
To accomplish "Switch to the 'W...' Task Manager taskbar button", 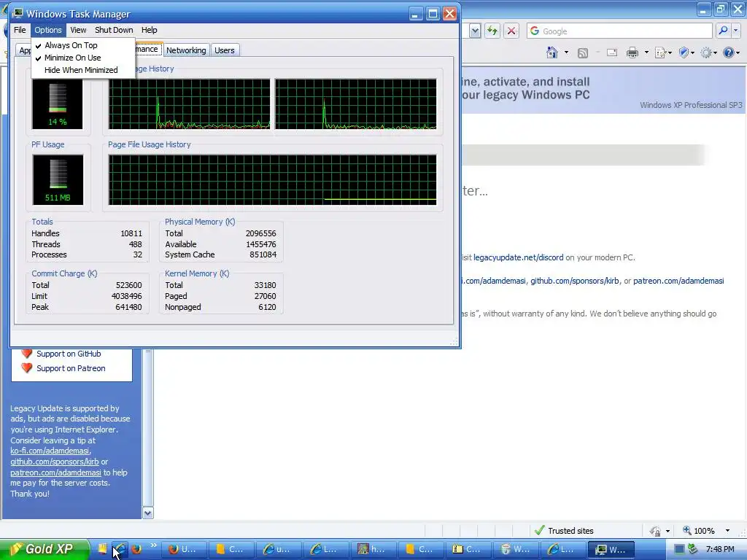I will click(x=611, y=549).
